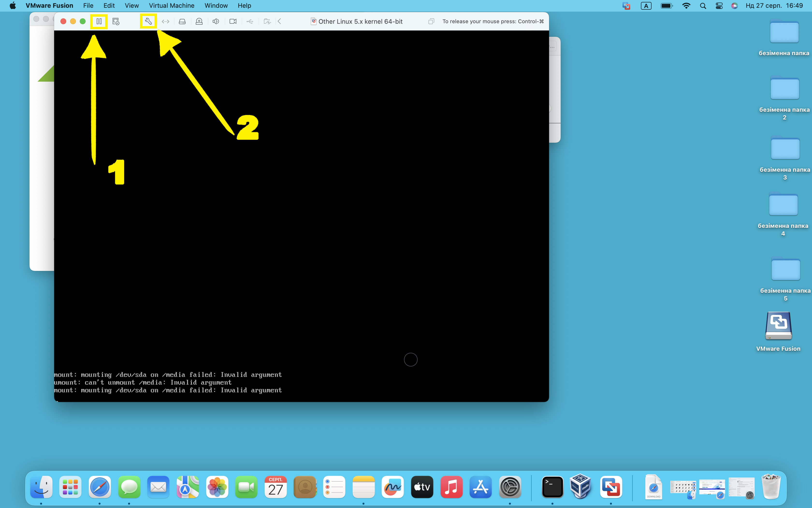Open the View menu
The height and width of the screenshot is (508, 812).
pyautogui.click(x=132, y=6)
